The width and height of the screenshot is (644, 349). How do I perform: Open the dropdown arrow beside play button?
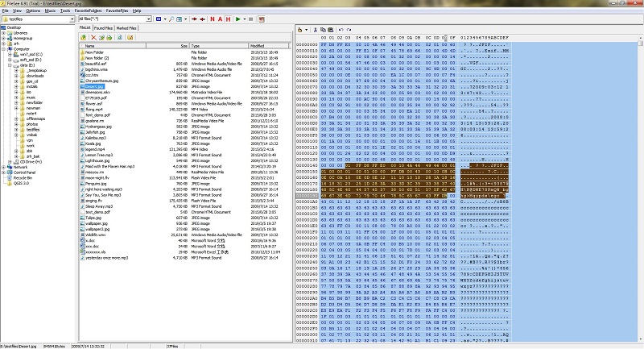tap(245, 19)
